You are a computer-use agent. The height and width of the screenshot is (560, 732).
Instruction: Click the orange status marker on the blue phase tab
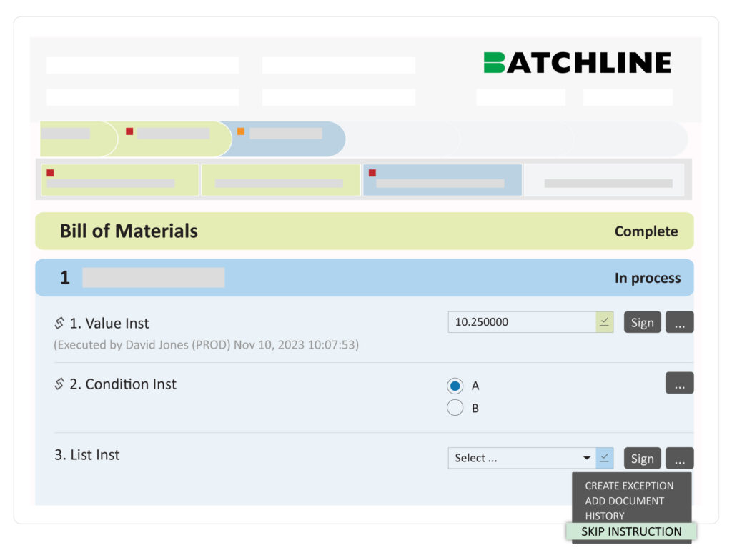(x=240, y=131)
